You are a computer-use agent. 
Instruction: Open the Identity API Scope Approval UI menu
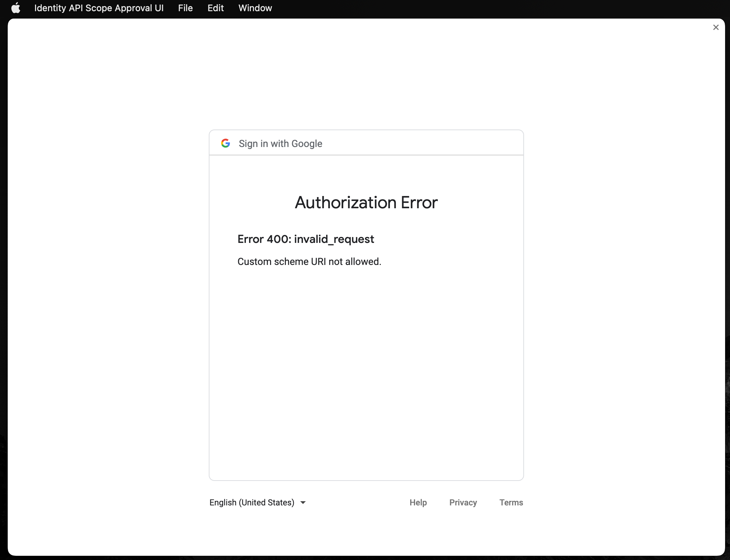99,8
